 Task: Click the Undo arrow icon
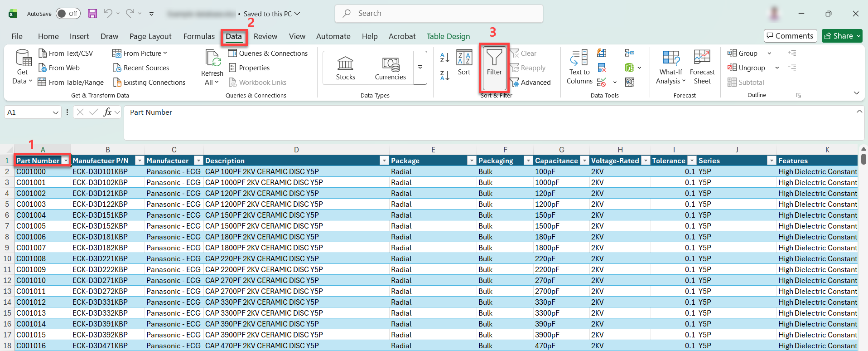coord(108,14)
